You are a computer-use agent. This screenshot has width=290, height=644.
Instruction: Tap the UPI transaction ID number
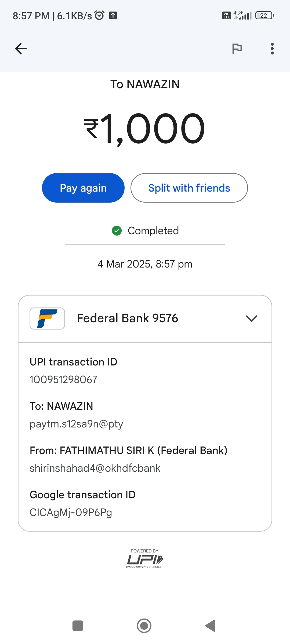(64, 380)
